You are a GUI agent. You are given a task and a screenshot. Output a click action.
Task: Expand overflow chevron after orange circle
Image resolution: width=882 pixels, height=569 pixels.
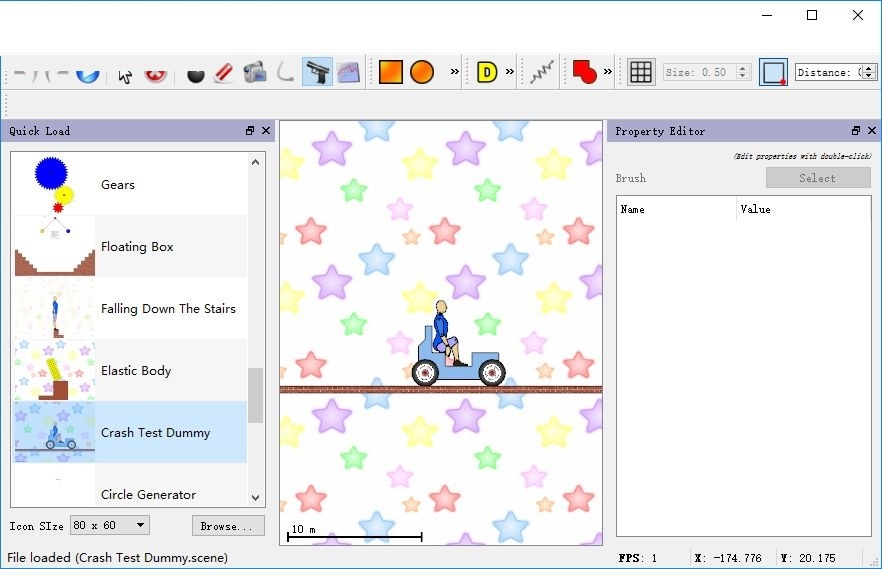click(x=455, y=72)
